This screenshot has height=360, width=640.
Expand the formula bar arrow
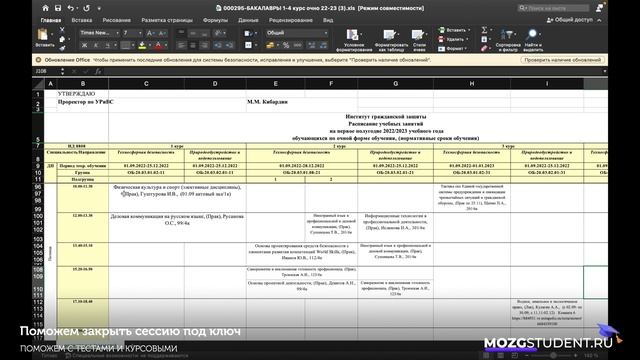pyautogui.click(x=604, y=71)
